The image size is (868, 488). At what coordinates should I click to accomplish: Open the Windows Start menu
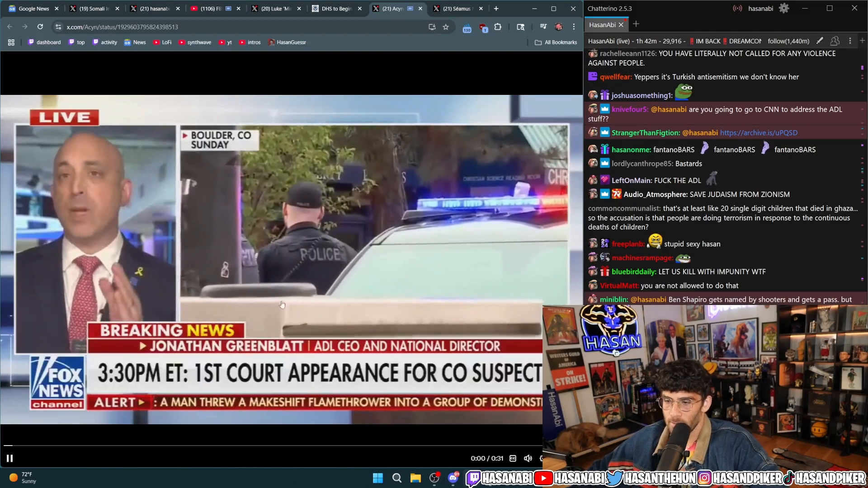pyautogui.click(x=378, y=478)
